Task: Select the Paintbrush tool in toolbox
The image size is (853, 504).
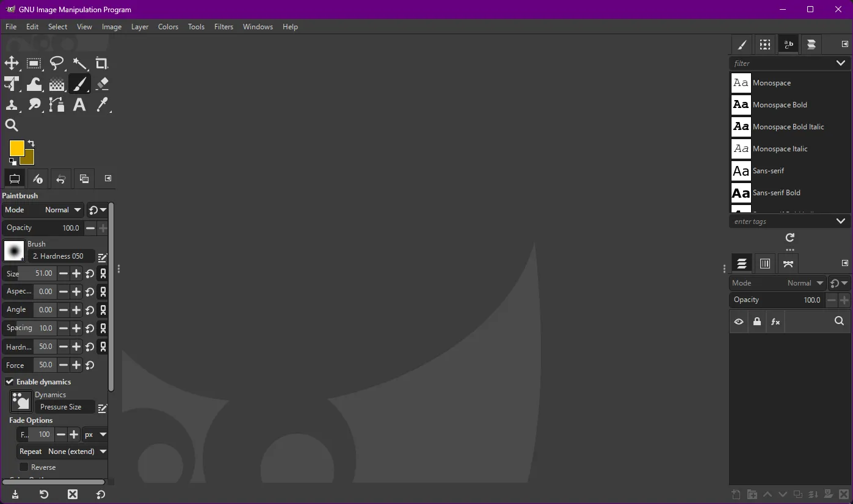Action: point(79,84)
